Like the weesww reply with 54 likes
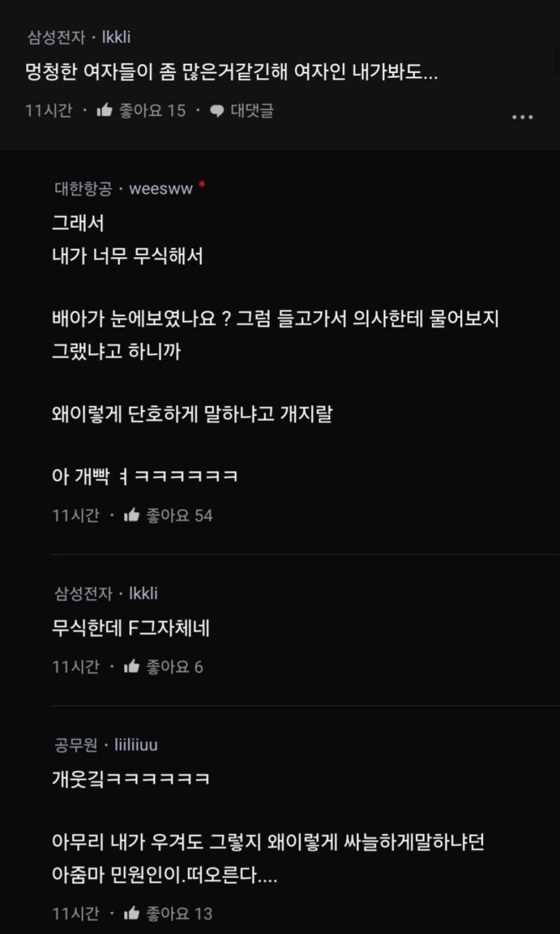560x934 pixels. coord(131,515)
